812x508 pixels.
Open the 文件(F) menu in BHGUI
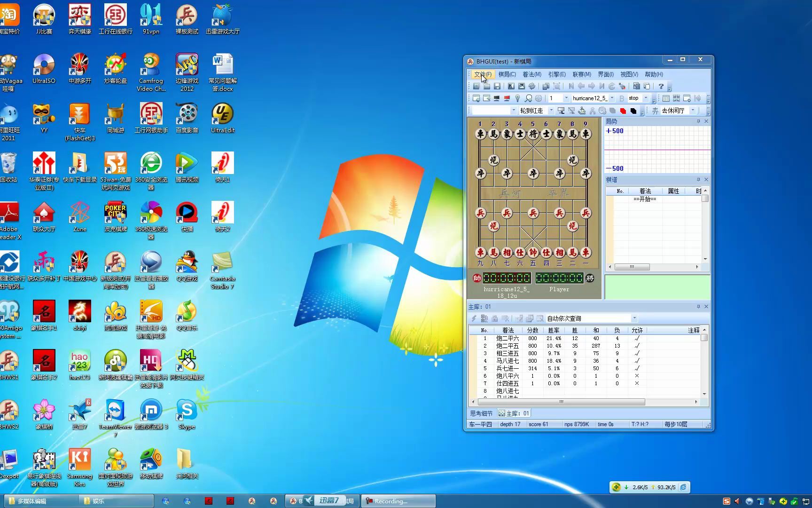[483, 74]
